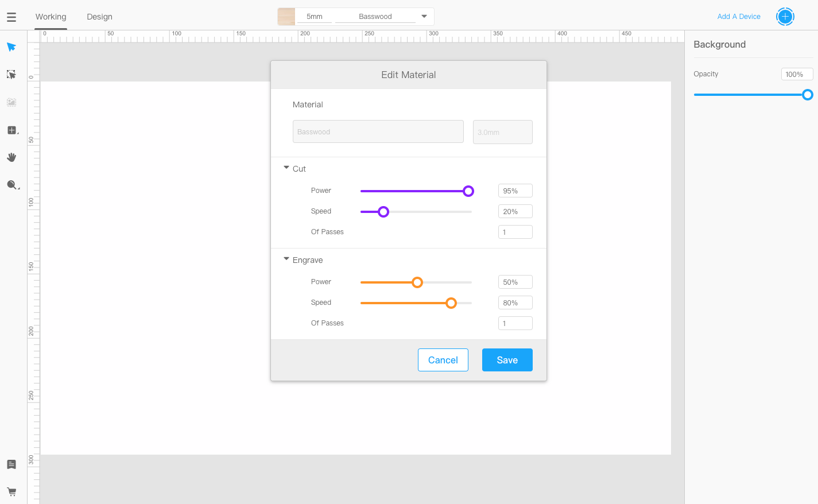818x504 pixels.
Task: Click the Engrave Power slider handle
Action: coord(417,282)
